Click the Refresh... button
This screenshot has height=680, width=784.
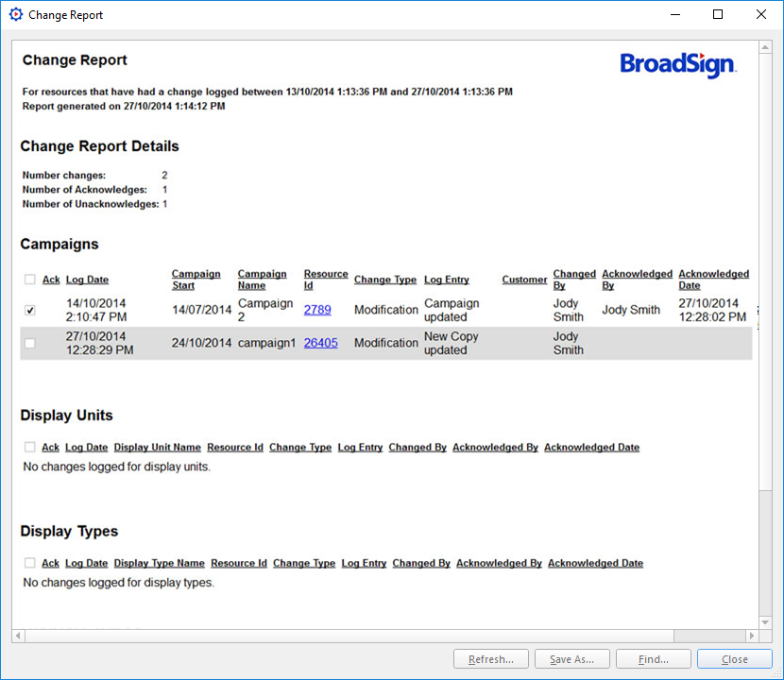490,659
